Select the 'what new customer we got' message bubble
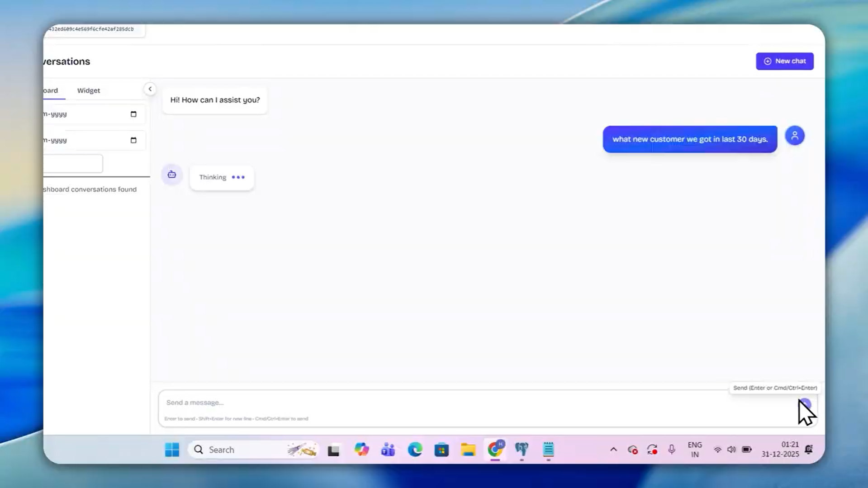 pos(690,139)
